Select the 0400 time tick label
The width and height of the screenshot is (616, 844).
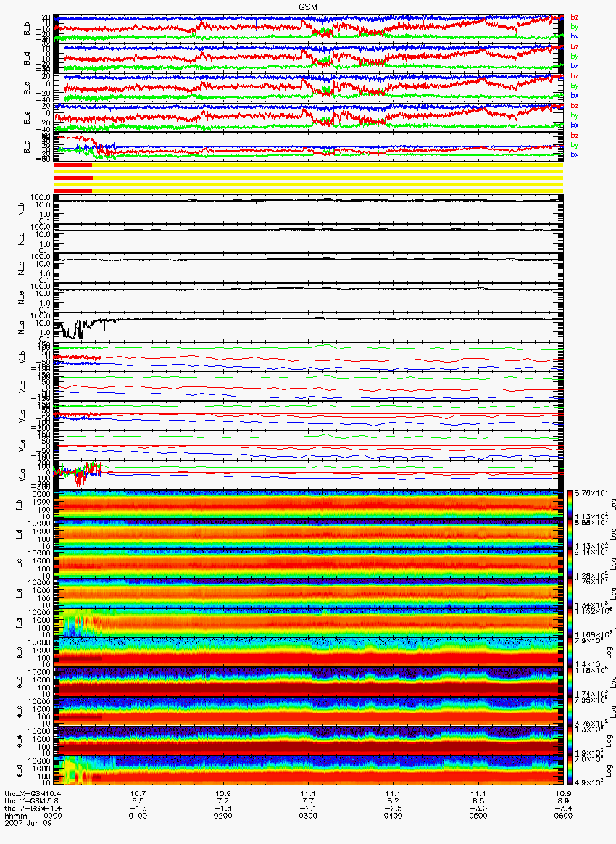click(394, 816)
